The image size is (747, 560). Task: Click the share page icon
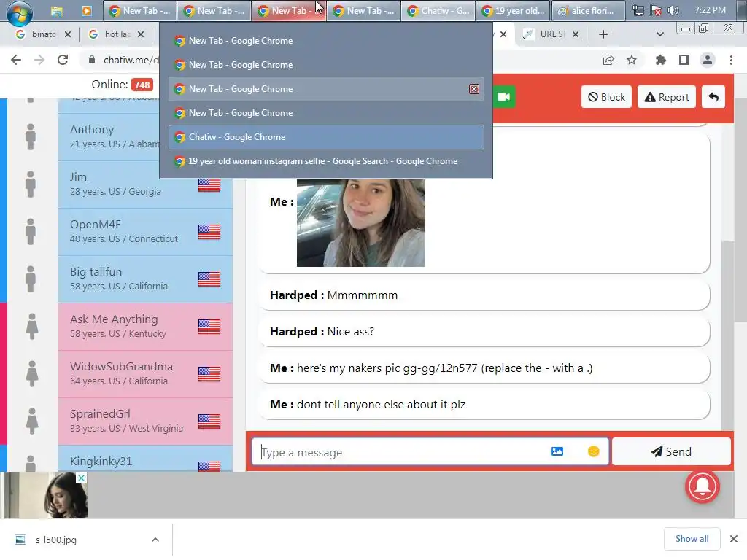[608, 60]
